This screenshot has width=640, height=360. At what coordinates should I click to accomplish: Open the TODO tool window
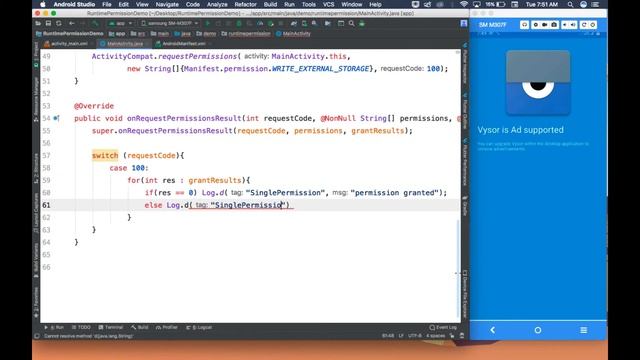coord(81,327)
